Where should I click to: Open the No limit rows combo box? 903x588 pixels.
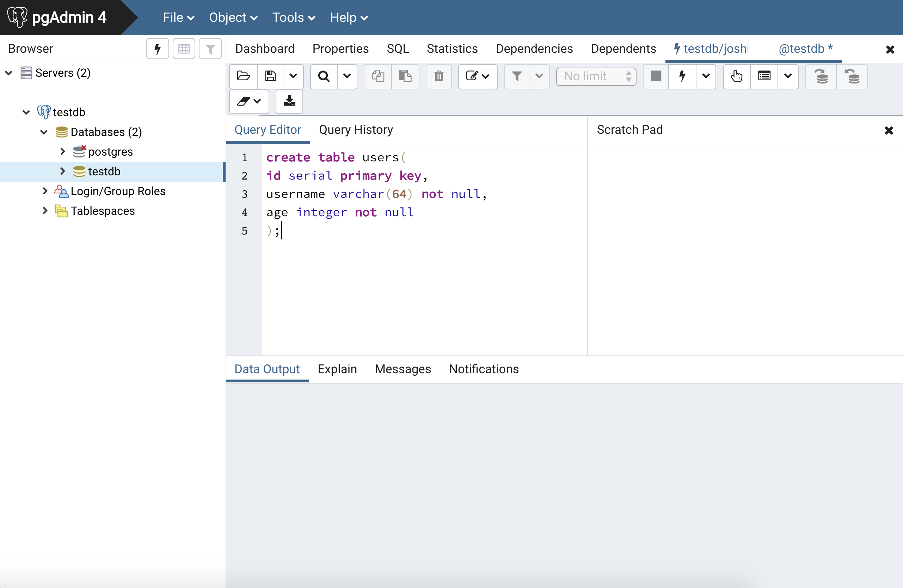point(596,76)
